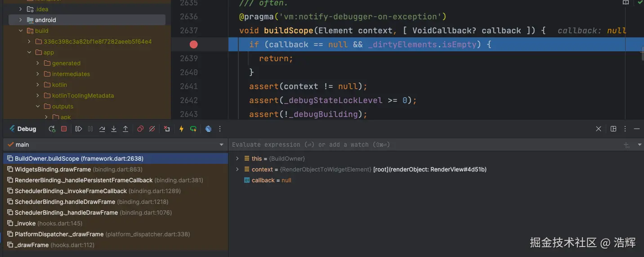The height and width of the screenshot is (257, 644).
Task: Open the View Breakpoints dialog icon
Action: coord(140,129)
